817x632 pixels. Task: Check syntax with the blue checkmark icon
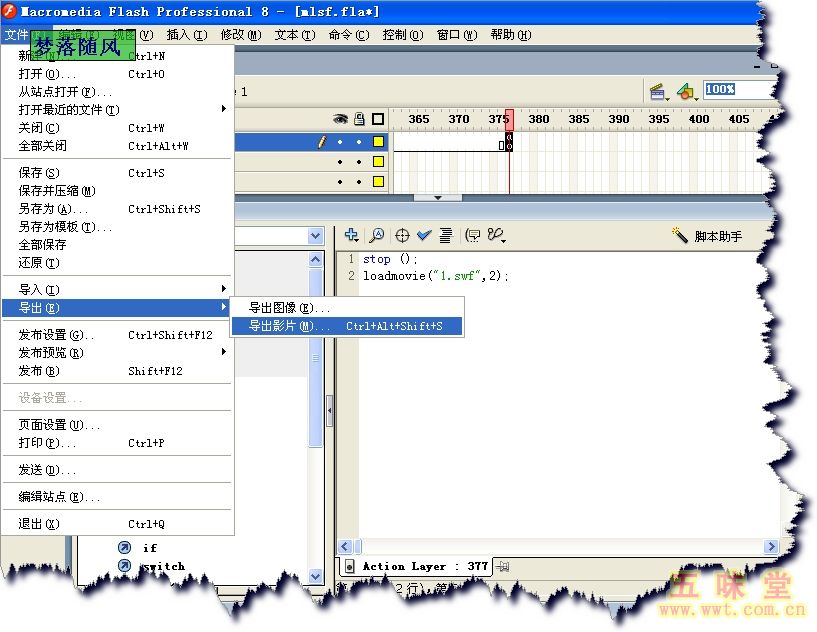point(424,235)
